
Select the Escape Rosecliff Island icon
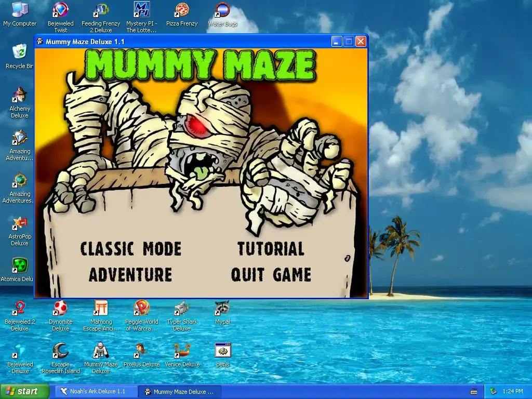pyautogui.click(x=60, y=358)
